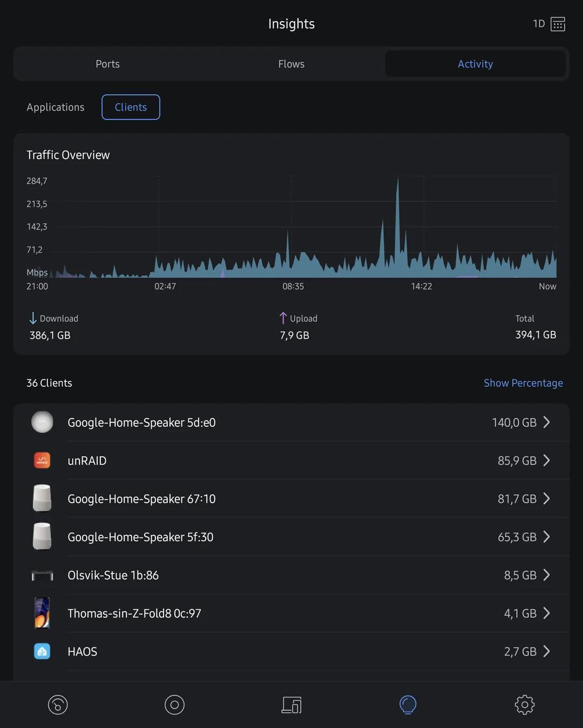The image size is (583, 728).
Task: Expand the Thomas-sin-Z-Fold8 row chevron
Action: tap(547, 613)
